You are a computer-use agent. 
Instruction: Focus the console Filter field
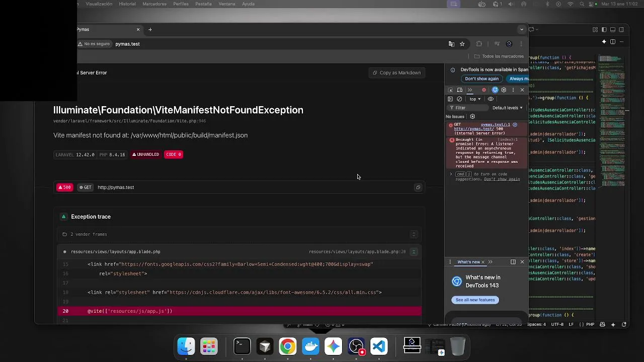point(468,108)
